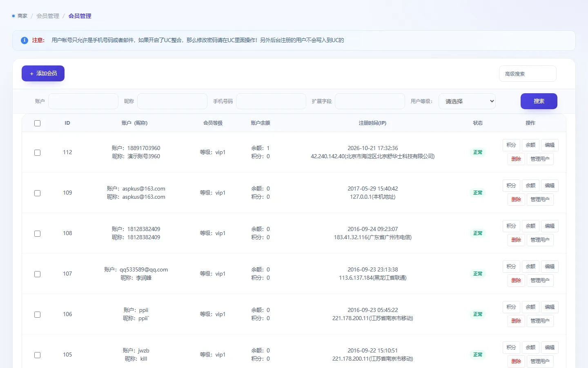
Task: Click the 账户 search input field
Action: [x=83, y=101]
